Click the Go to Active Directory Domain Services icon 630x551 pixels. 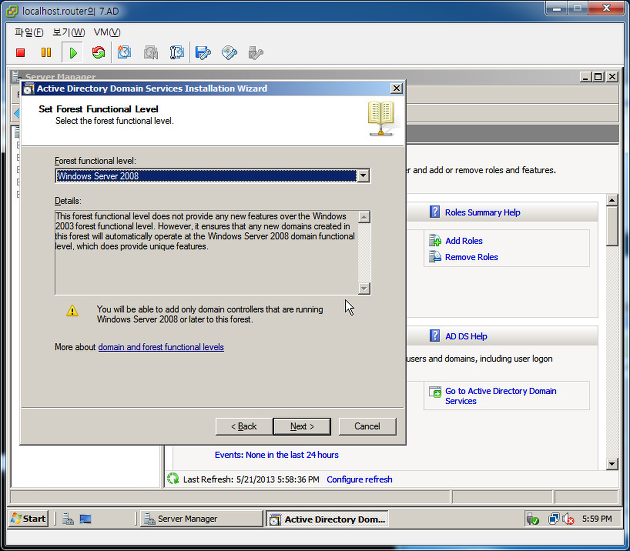pos(435,392)
